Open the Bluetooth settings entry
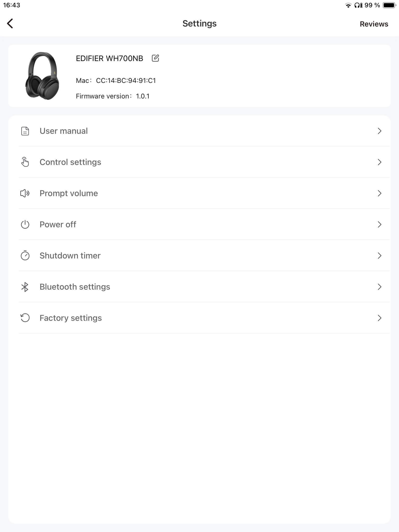The height and width of the screenshot is (532, 399). 75,287
